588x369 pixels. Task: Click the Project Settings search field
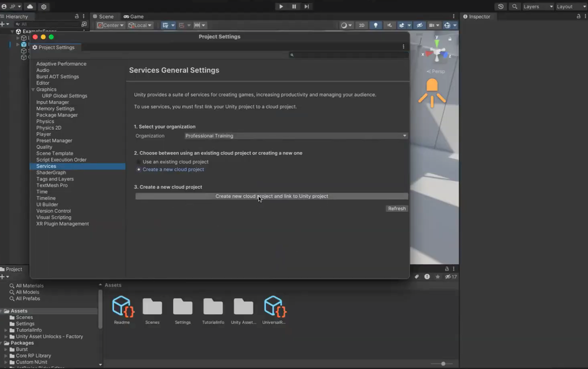point(349,55)
